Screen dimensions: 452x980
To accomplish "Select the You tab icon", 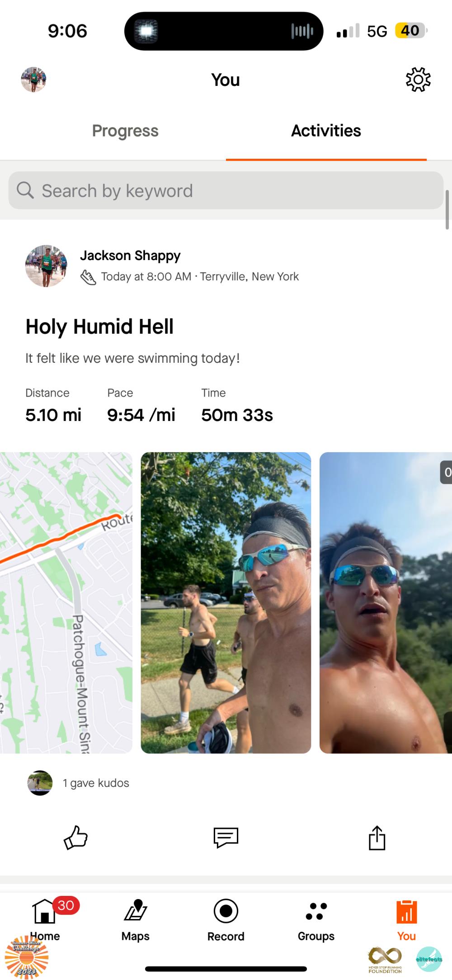I will click(x=406, y=911).
